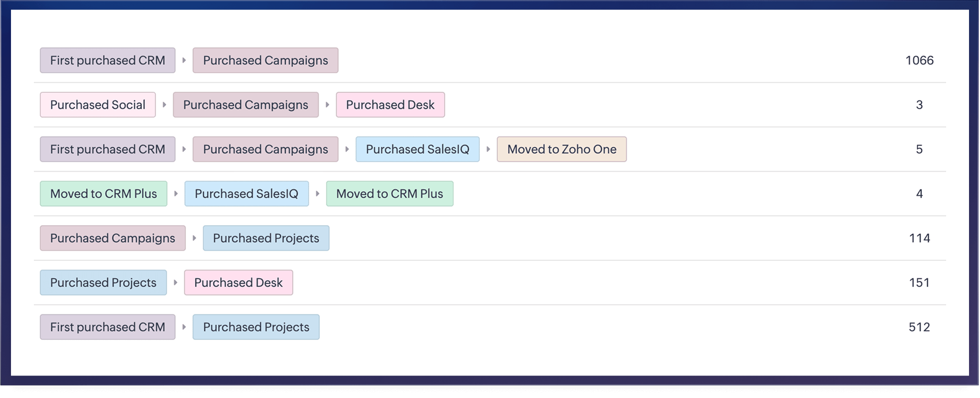
Task: Click the first Moved to CRM Plus tag
Action: [x=103, y=194]
